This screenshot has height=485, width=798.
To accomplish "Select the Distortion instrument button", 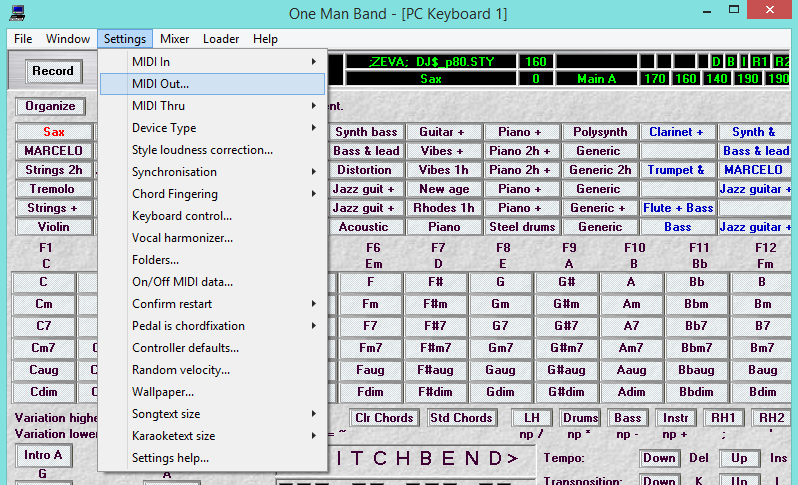I will [366, 170].
